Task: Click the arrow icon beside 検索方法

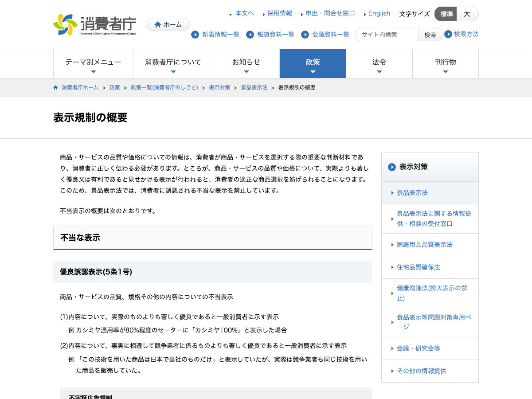Action: pyautogui.click(x=448, y=34)
